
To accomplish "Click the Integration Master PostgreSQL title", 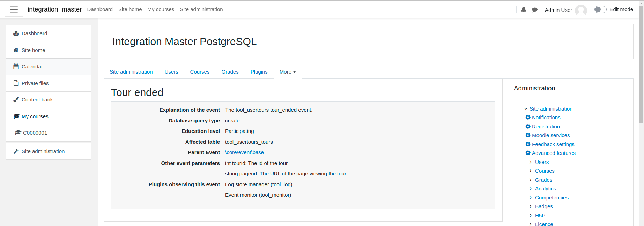I will coord(184,42).
